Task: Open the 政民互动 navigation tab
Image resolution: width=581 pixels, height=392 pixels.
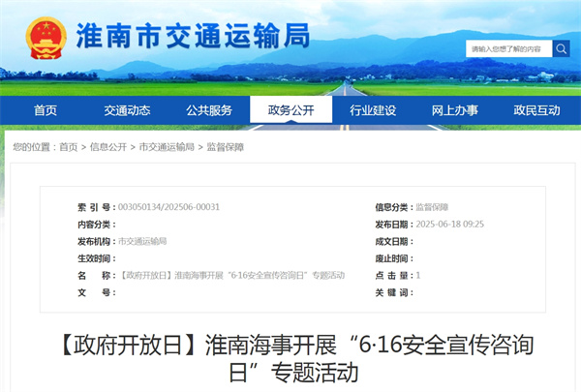Action: coord(536,110)
